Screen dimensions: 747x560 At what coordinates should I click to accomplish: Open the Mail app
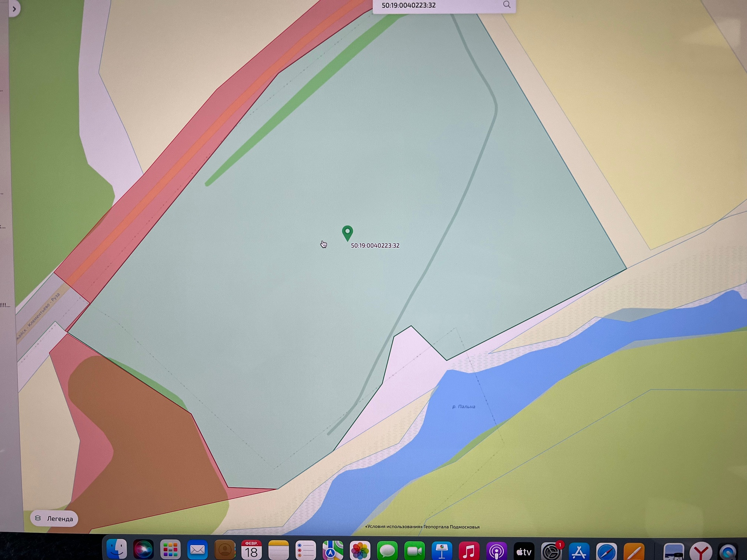click(x=198, y=550)
